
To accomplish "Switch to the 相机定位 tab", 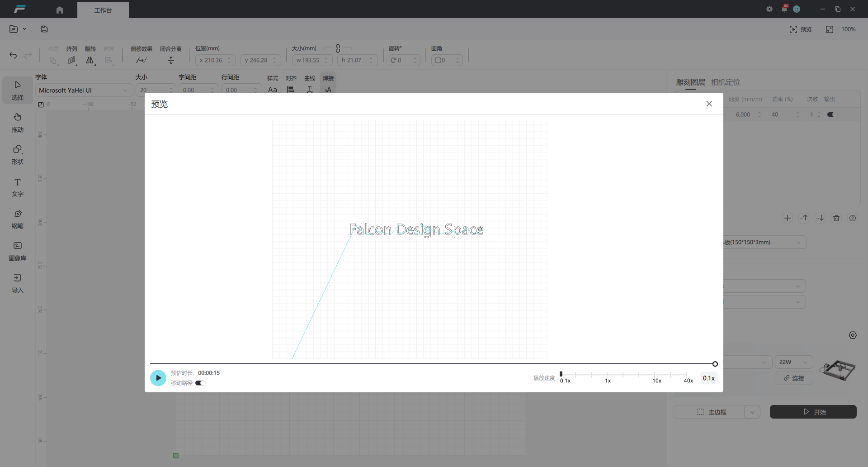I will pyautogui.click(x=725, y=82).
